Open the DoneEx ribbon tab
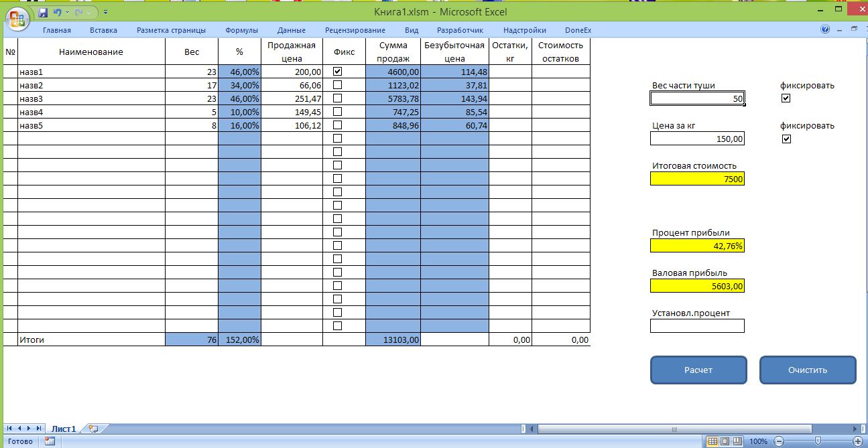 (578, 30)
